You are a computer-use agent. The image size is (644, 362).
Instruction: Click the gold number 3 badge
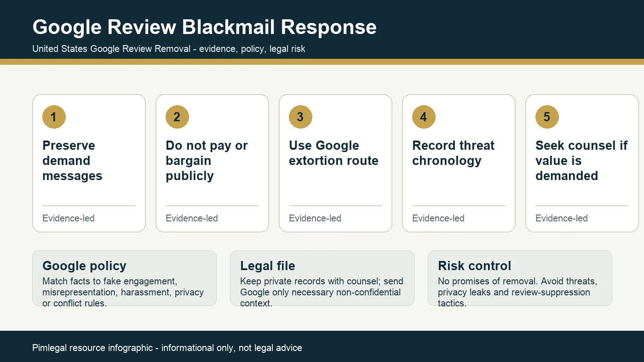click(301, 117)
